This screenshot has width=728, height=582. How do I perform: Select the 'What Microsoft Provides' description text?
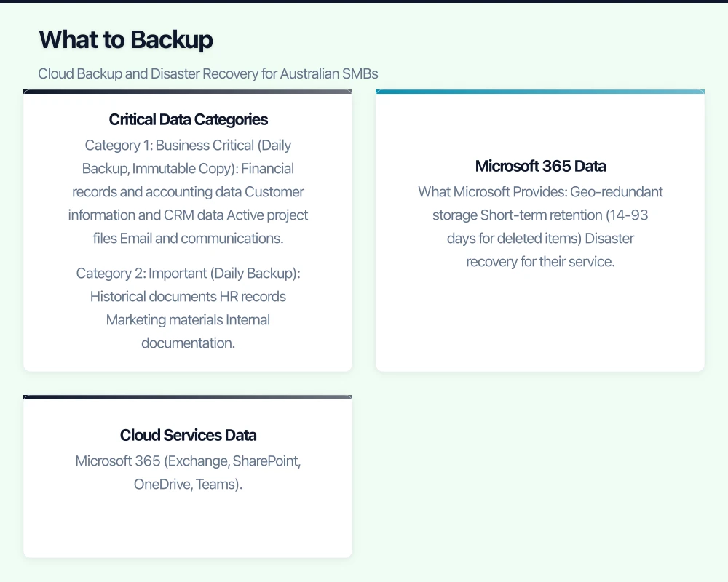click(x=540, y=226)
